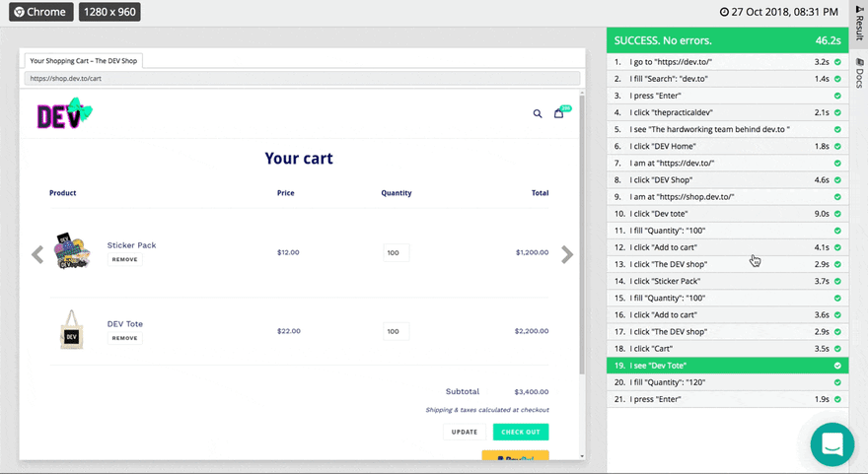Open the Sticker Pack product link

[x=132, y=245]
